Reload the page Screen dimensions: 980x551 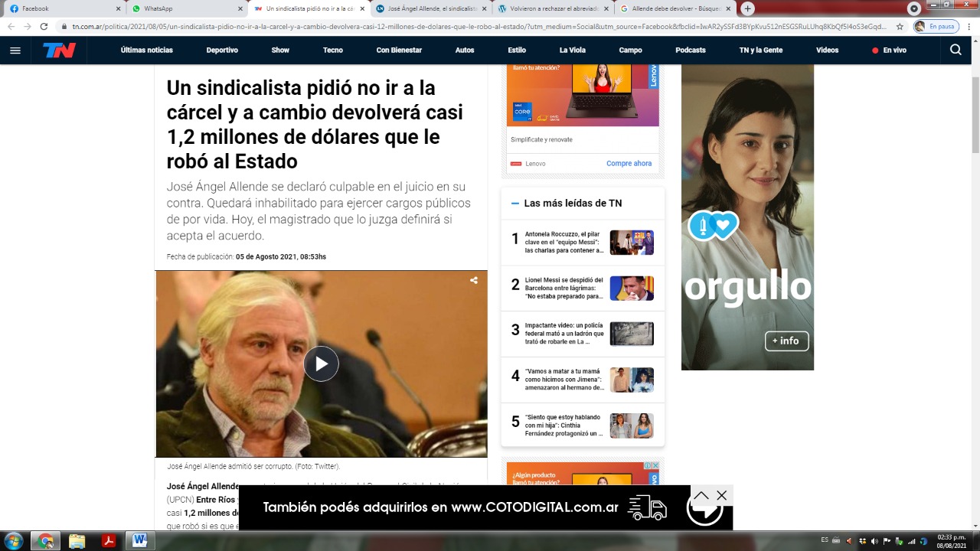coord(44,26)
